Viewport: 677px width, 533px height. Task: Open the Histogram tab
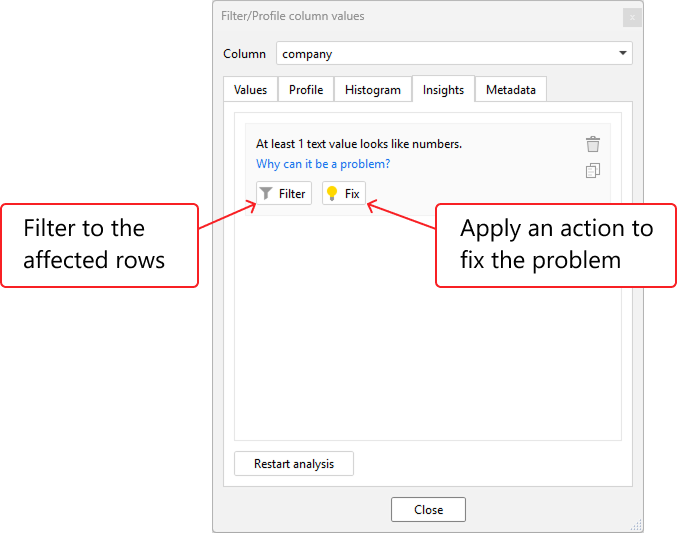click(x=373, y=90)
